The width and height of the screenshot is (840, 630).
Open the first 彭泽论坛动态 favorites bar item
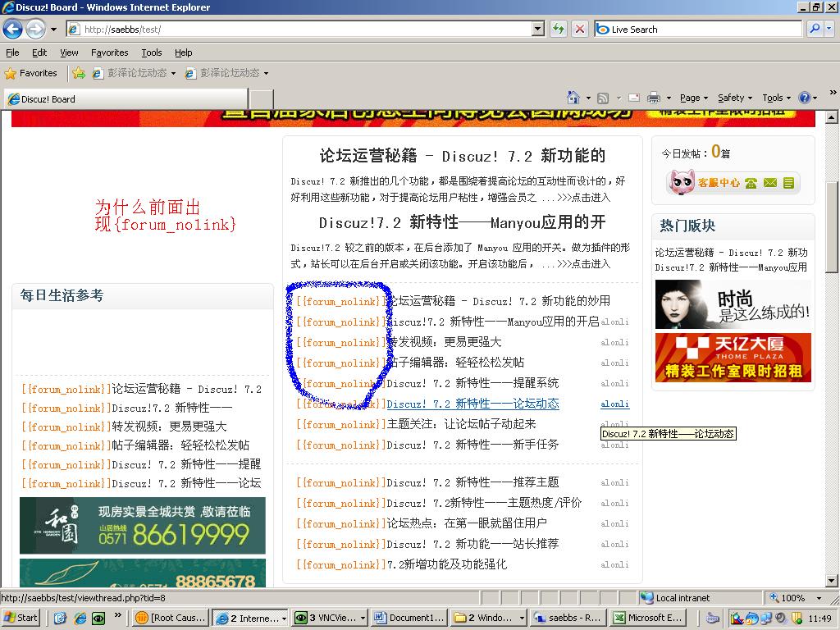[x=134, y=73]
